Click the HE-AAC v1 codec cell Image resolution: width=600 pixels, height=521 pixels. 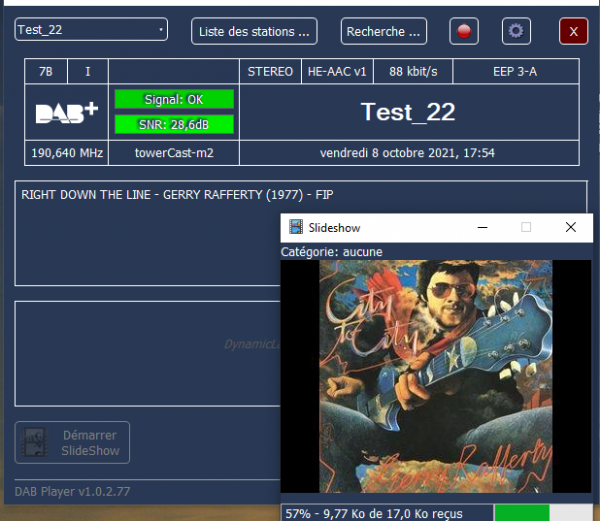coord(337,72)
